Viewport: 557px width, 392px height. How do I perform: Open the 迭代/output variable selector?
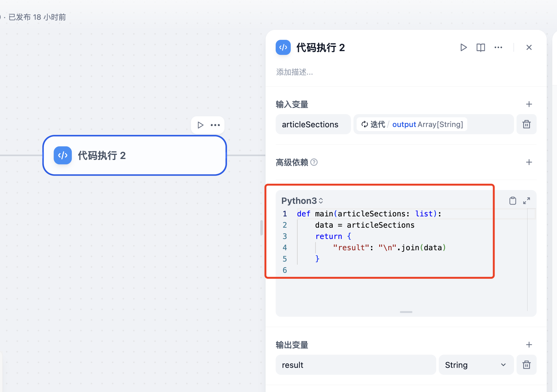(412, 124)
